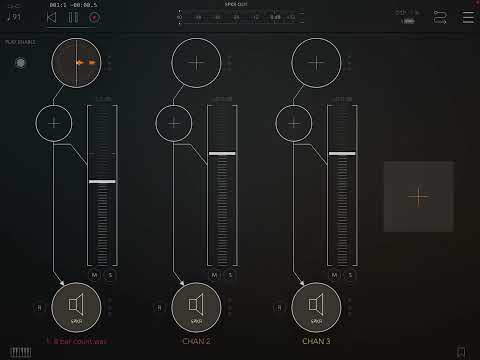Screen dimensions: 480x360
Task: Toggle the Play Enable button
Action: [x=20, y=63]
